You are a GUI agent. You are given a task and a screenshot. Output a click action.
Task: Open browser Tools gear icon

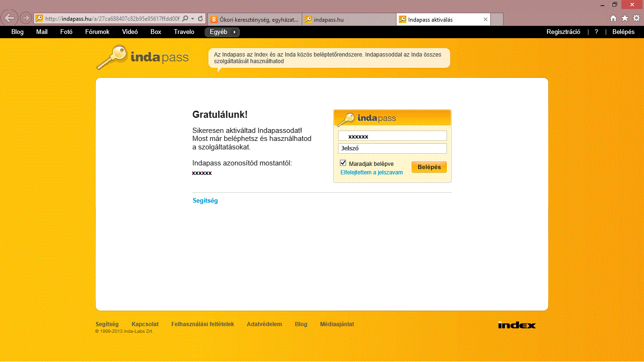[x=636, y=18]
